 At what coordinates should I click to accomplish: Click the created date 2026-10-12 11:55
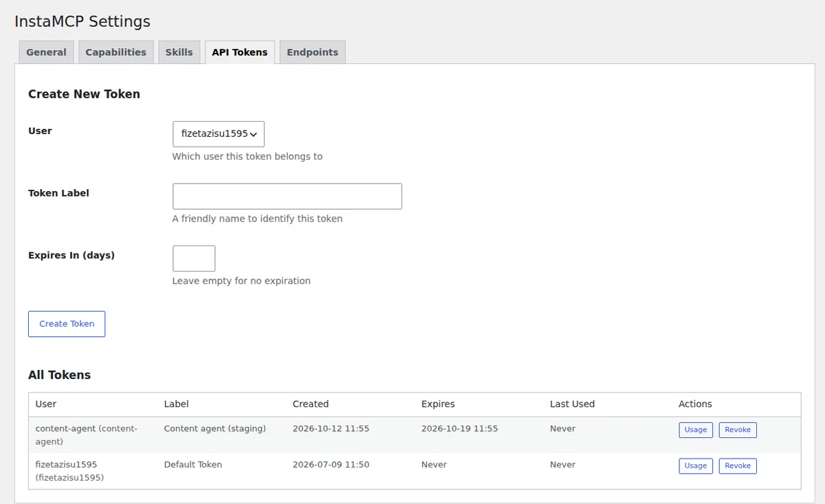point(331,428)
